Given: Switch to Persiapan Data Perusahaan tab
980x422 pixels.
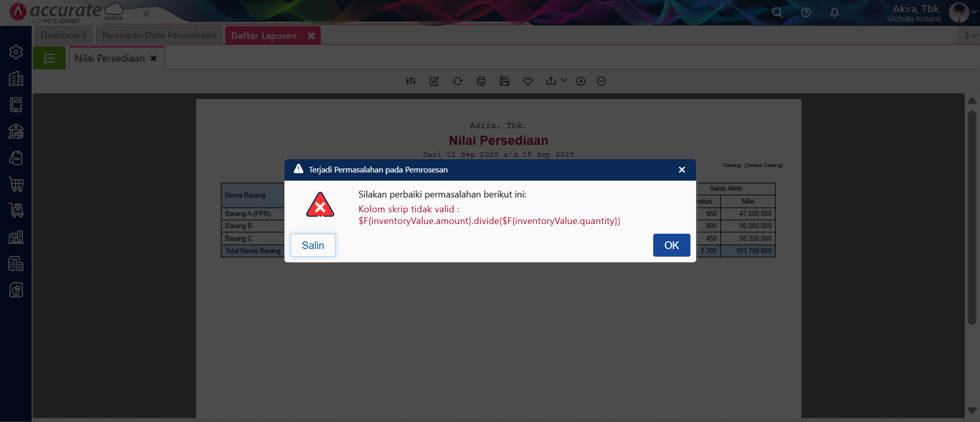Looking at the screenshot, I should tap(159, 35).
